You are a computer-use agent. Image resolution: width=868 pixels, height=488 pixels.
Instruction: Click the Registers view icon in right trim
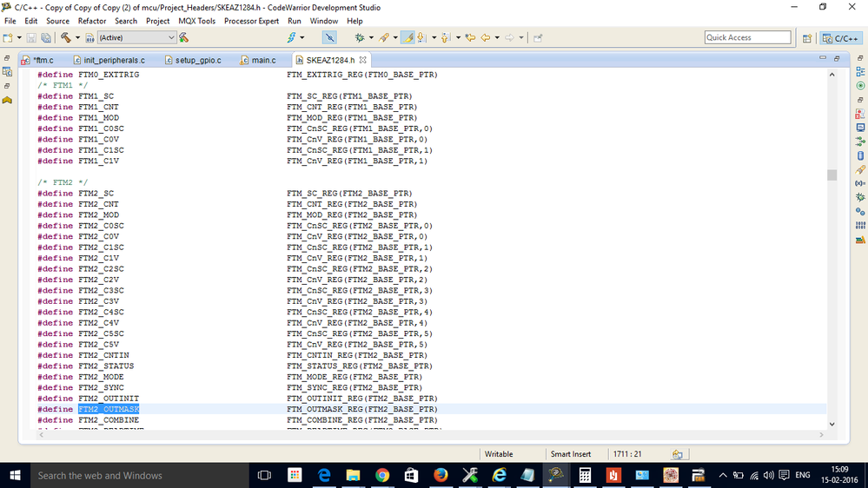coord(860,225)
